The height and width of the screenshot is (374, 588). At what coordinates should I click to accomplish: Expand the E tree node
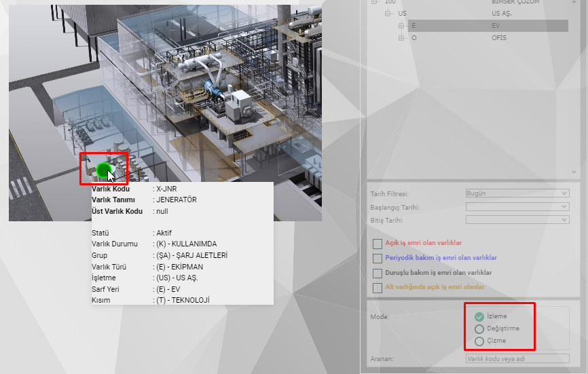(401, 26)
